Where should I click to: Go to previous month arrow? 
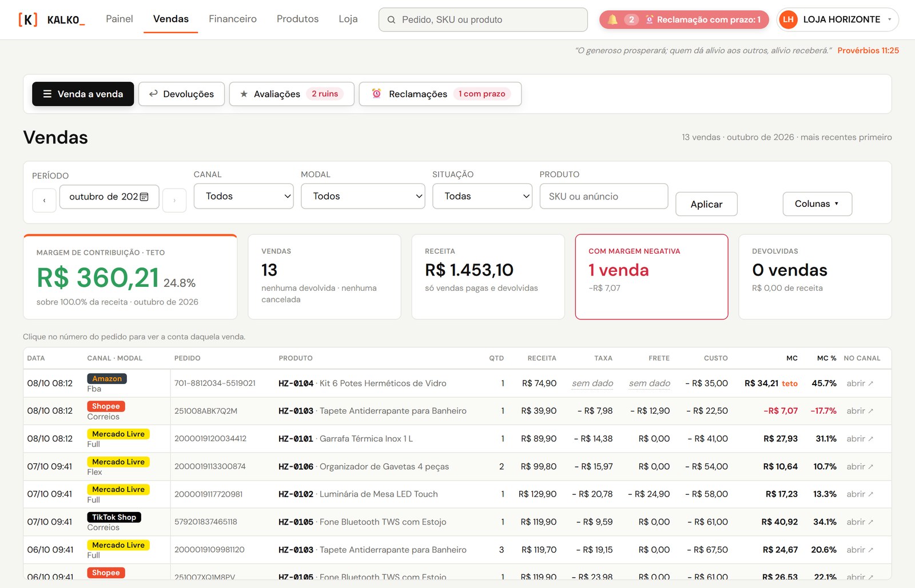pyautogui.click(x=44, y=200)
